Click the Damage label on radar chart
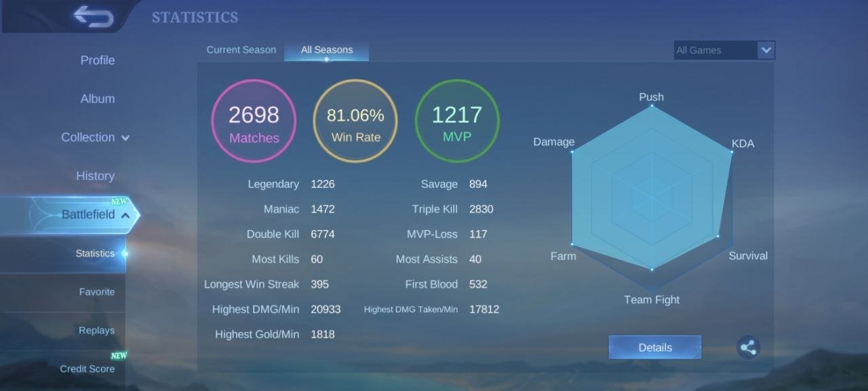Viewport: 868px width, 391px height. [x=554, y=142]
